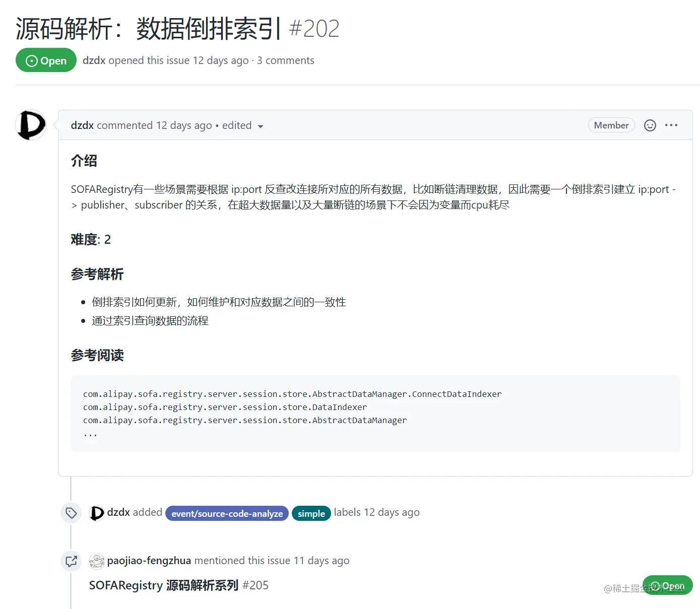The width and height of the screenshot is (700, 609).
Task: Click the 难度: 2 heading
Action: tap(91, 239)
